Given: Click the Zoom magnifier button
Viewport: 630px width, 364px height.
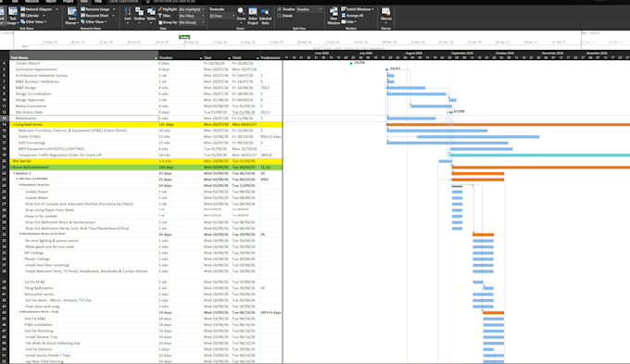Looking at the screenshot, I should pos(241,14).
